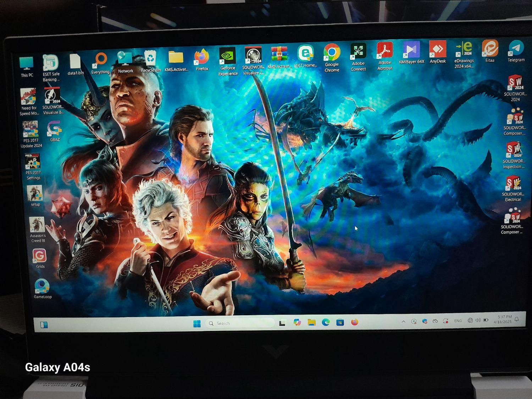Open the ESET Home shortcut
This screenshot has width=532, height=399.
pyautogui.click(x=305, y=56)
